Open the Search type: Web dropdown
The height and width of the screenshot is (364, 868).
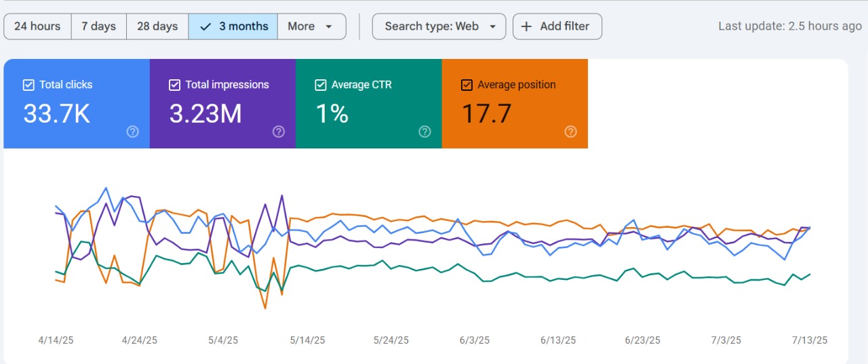pyautogui.click(x=439, y=26)
